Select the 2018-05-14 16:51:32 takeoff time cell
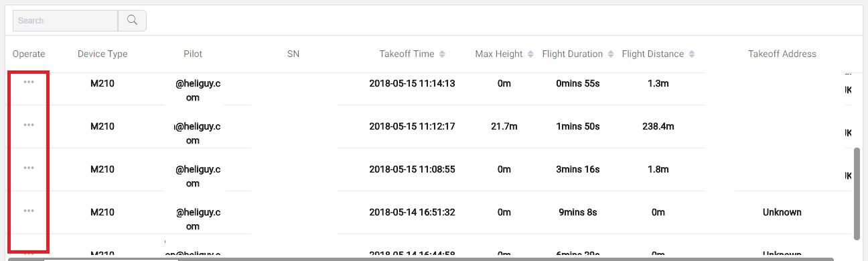868x261 pixels. coord(412,212)
